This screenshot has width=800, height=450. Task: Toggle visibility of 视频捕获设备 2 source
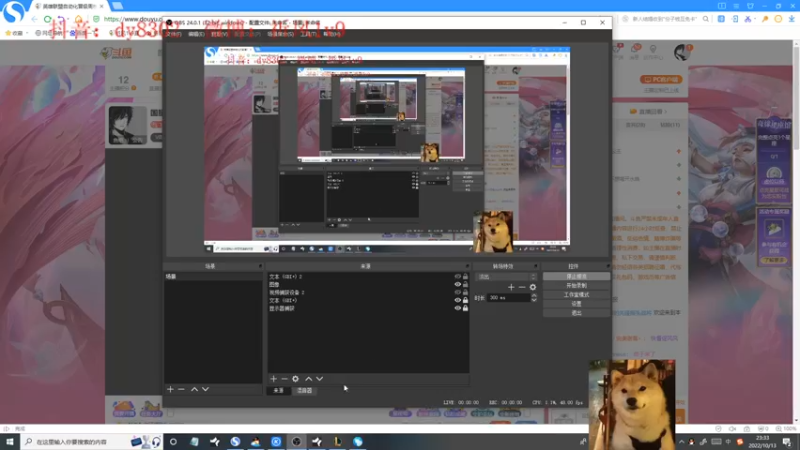[458, 292]
